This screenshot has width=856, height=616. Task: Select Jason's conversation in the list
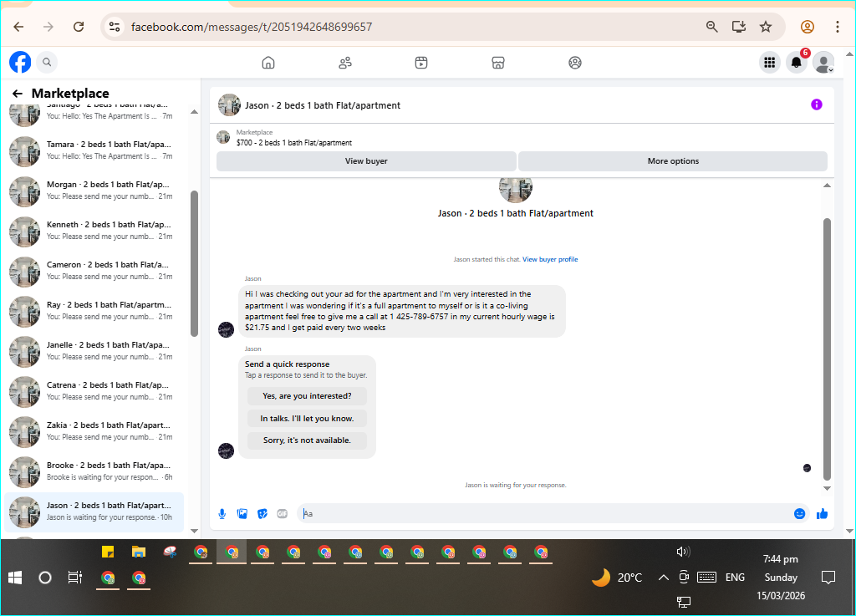pos(94,512)
